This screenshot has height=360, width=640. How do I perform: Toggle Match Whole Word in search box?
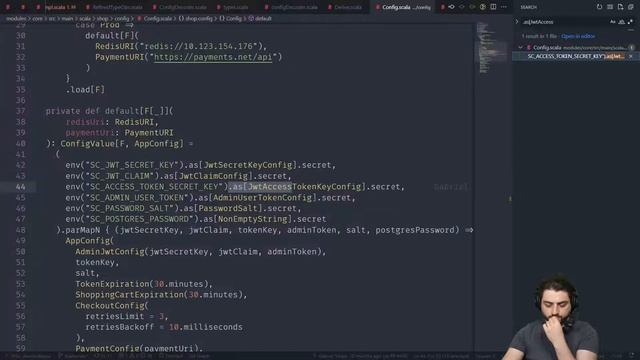coord(622,22)
